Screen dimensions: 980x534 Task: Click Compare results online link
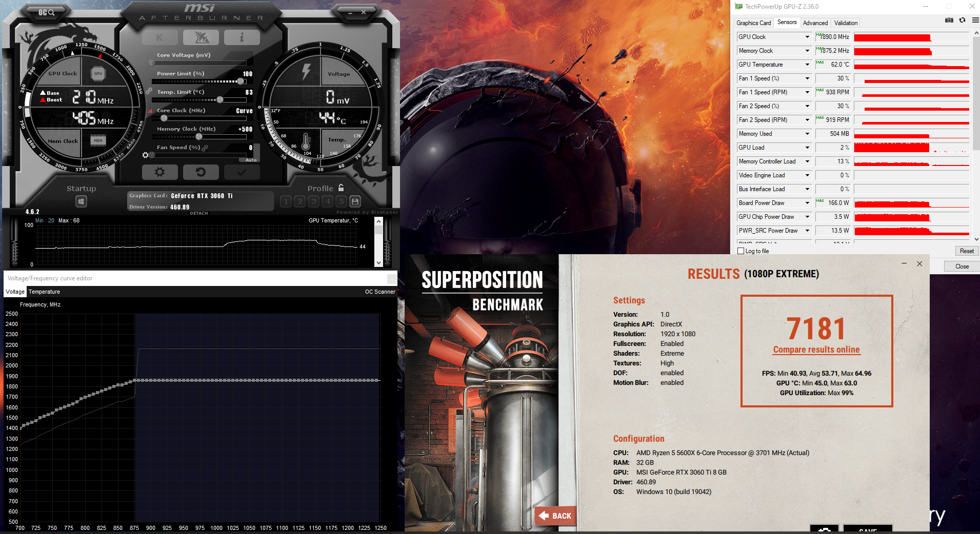click(816, 350)
